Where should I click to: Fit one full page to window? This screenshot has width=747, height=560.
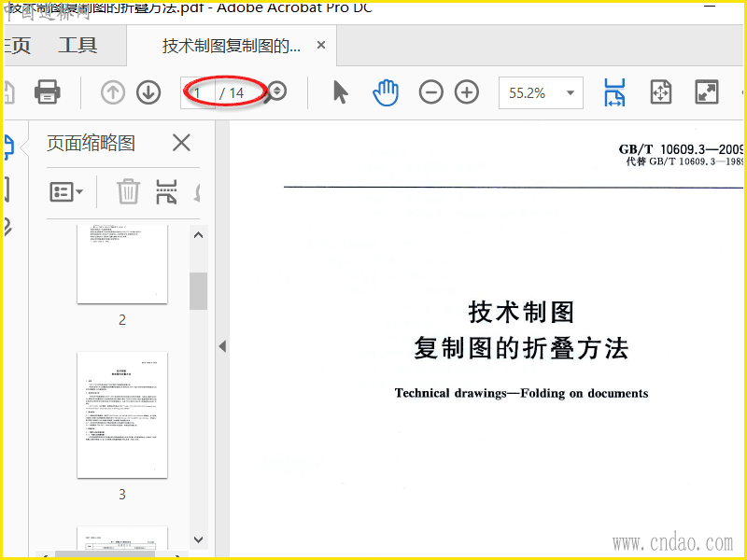point(661,92)
